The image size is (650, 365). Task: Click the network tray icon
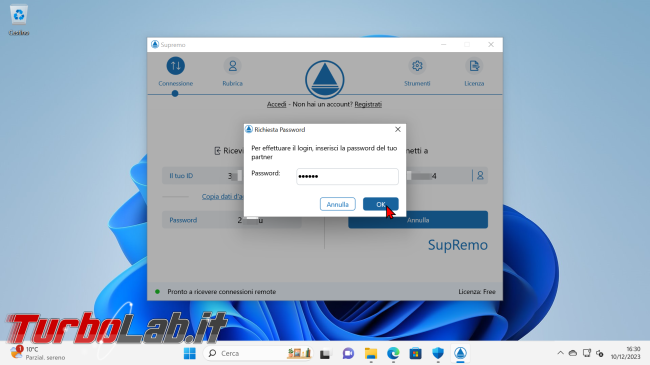[x=587, y=353]
